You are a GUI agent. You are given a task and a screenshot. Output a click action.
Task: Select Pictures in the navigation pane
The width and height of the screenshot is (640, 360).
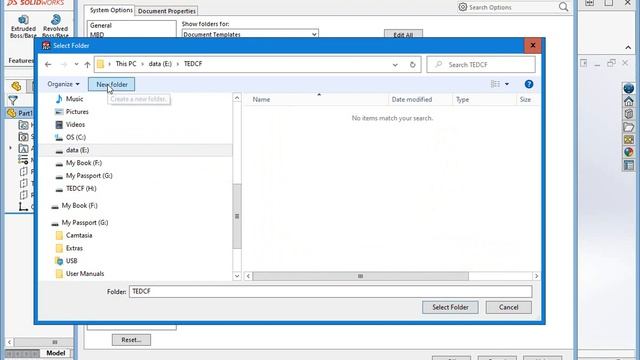click(77, 111)
